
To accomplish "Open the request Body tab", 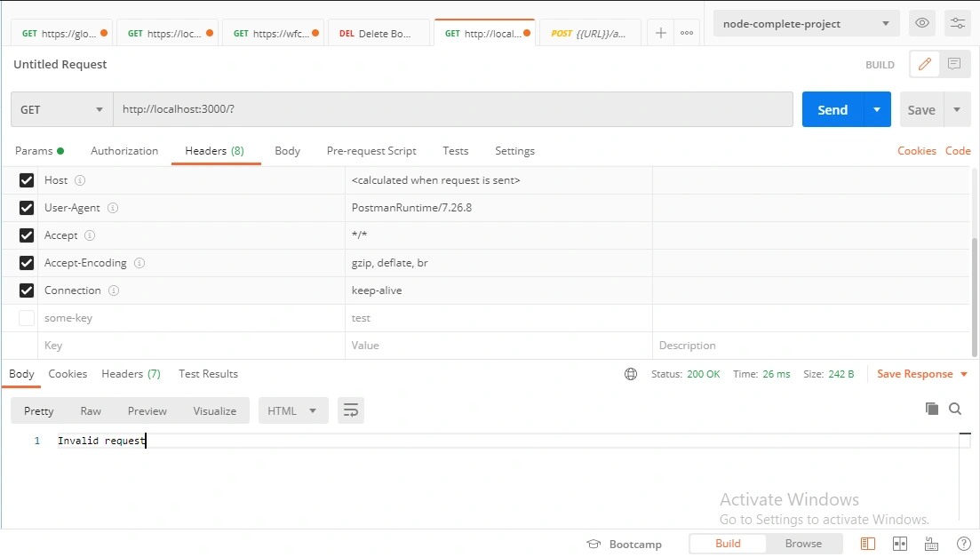I will [288, 151].
